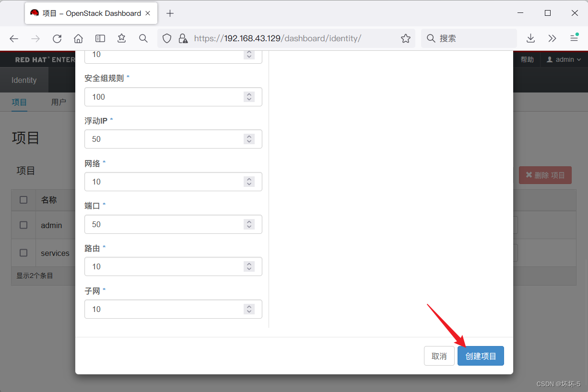Click the user icon next to admin
Viewport: 588px width, 392px height.
click(x=550, y=59)
